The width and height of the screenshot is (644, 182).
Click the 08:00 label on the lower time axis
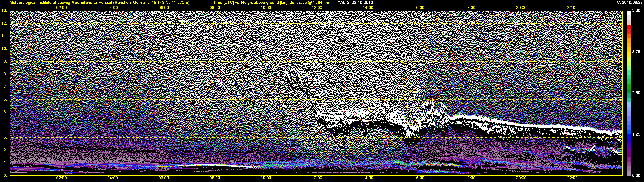(215, 178)
